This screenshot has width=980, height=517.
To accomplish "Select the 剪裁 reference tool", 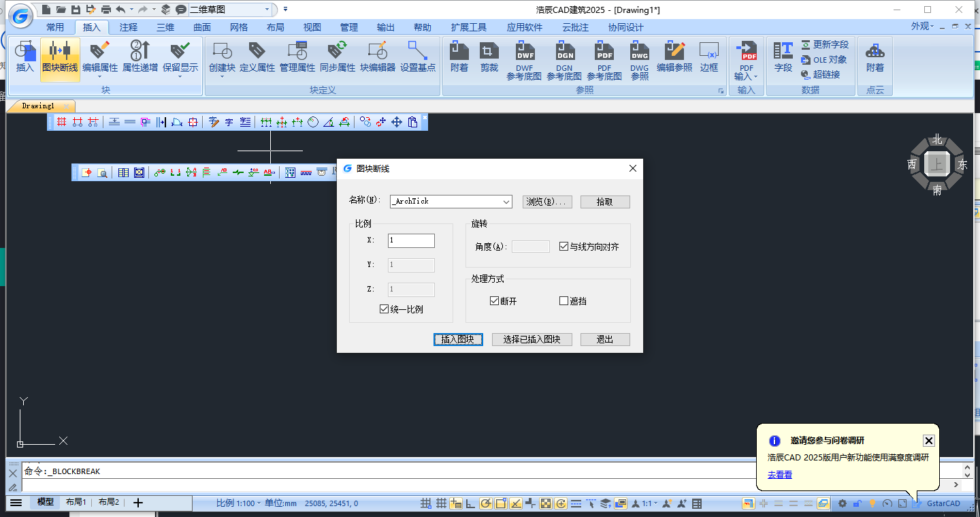I will point(489,57).
